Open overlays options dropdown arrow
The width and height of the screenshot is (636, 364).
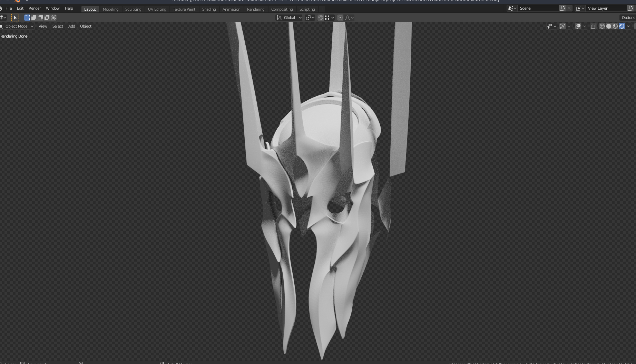[x=585, y=26]
